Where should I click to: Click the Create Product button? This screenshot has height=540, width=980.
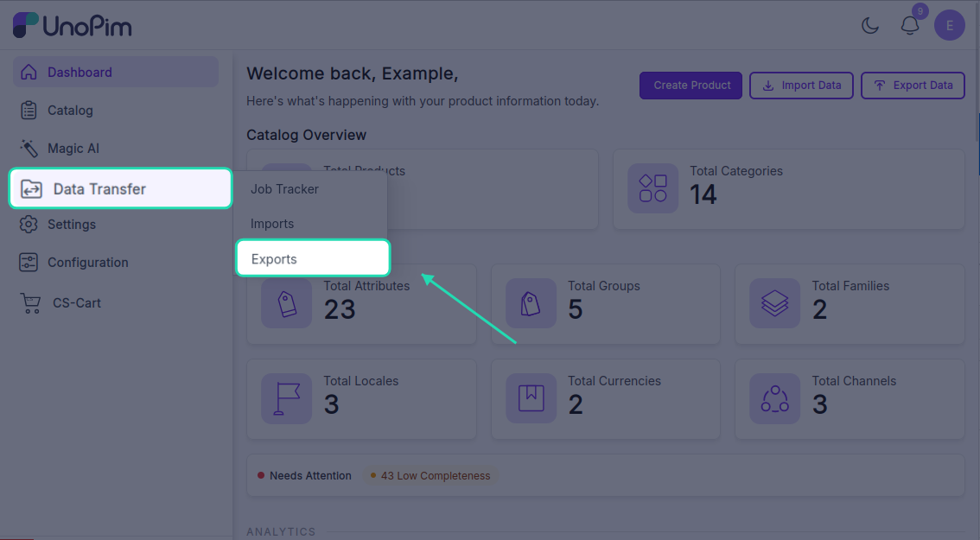(690, 85)
